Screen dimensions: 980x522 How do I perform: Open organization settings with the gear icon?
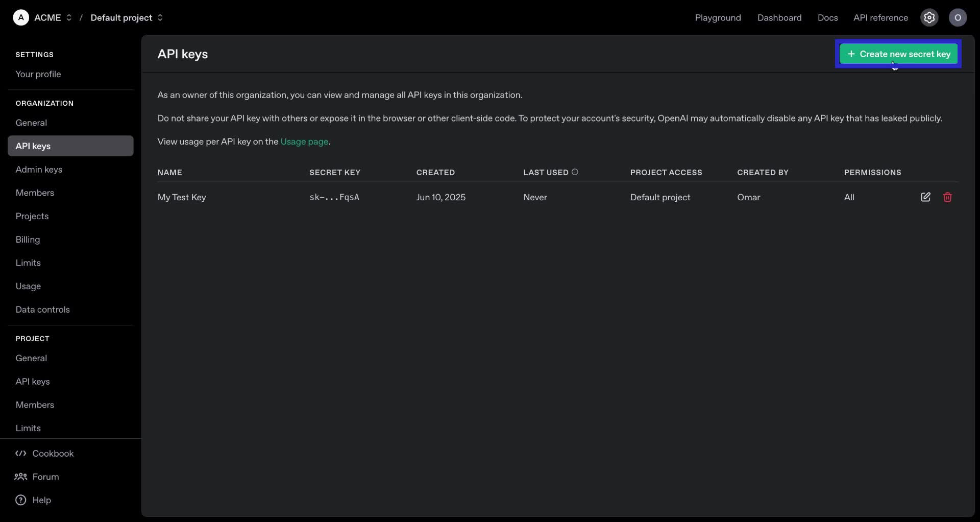click(x=929, y=17)
